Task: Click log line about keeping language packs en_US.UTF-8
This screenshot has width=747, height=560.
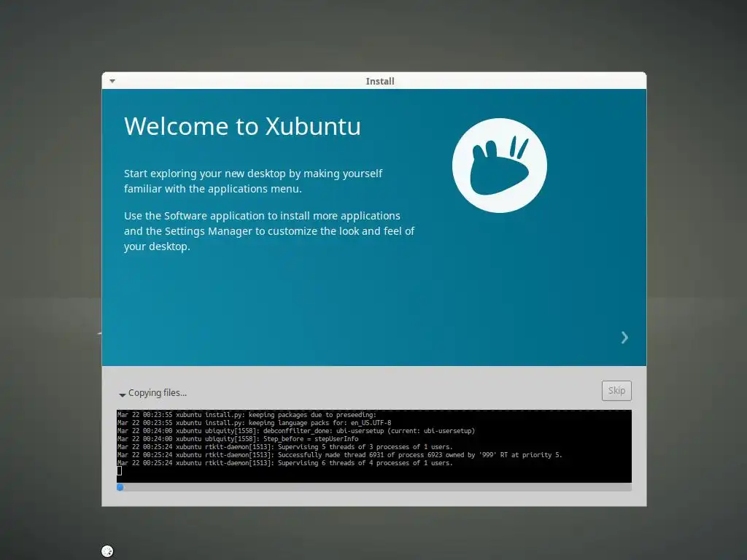Action: tap(255, 423)
